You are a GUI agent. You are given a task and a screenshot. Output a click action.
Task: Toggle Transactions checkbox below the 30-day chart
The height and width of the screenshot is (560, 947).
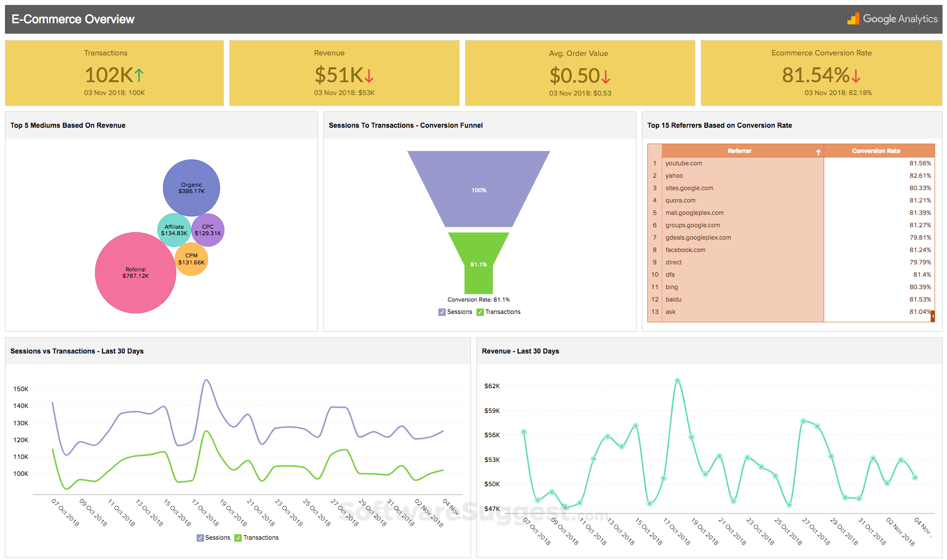coord(237,537)
